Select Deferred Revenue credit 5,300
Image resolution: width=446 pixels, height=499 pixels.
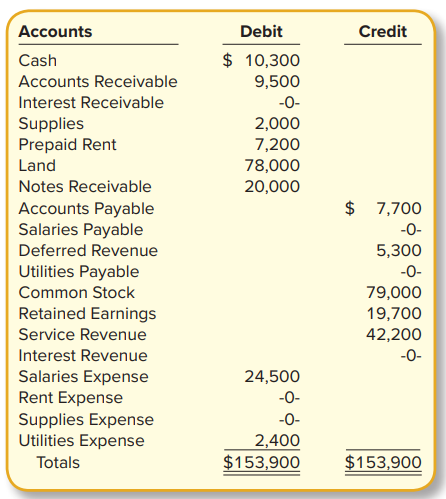[x=399, y=251]
